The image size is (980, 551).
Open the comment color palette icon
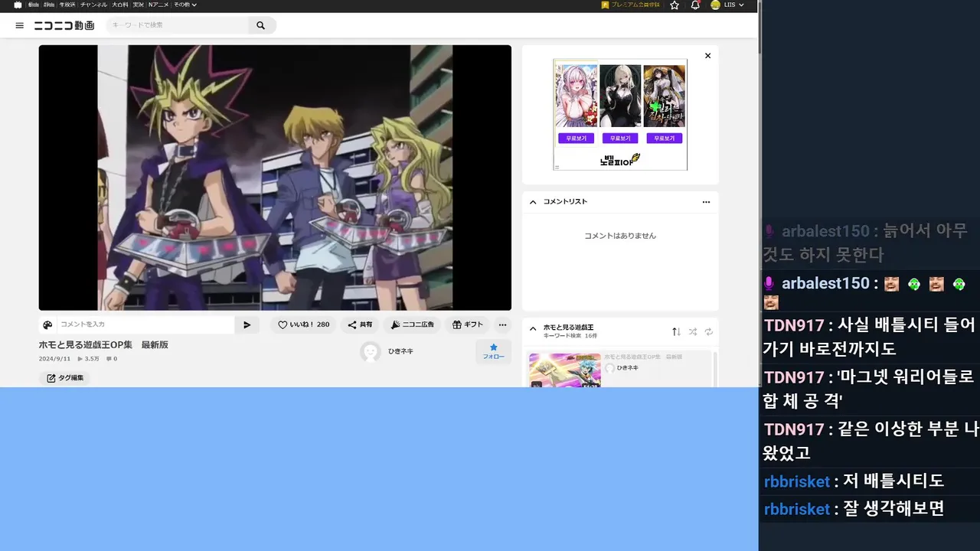pyautogui.click(x=47, y=324)
